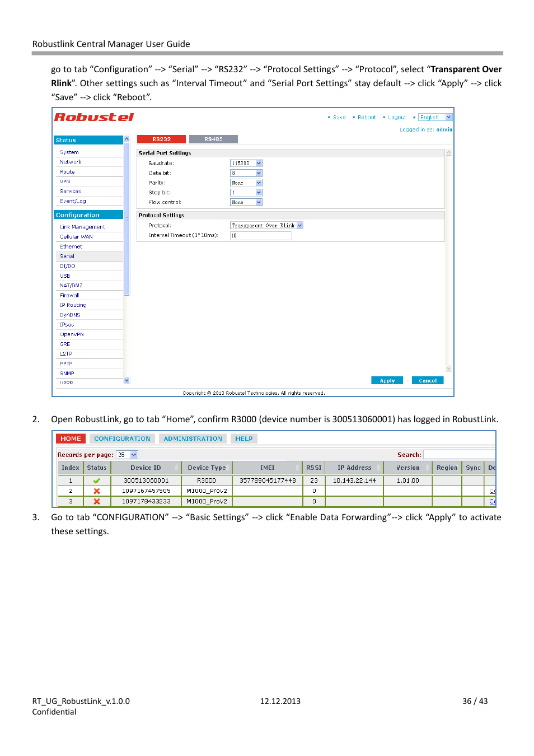Open SNMP configuration
This screenshot has width=534, height=756.
click(x=67, y=374)
